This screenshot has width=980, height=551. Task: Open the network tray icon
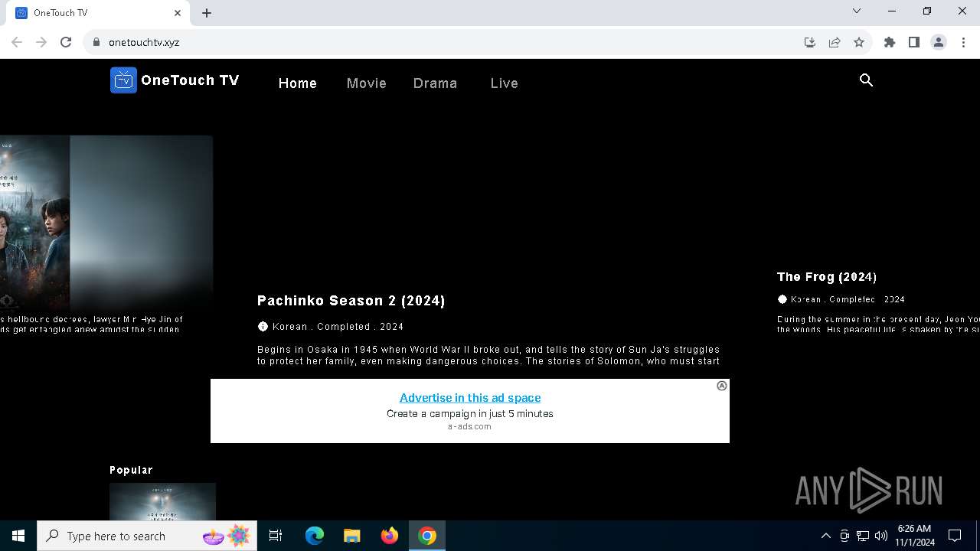(x=863, y=536)
